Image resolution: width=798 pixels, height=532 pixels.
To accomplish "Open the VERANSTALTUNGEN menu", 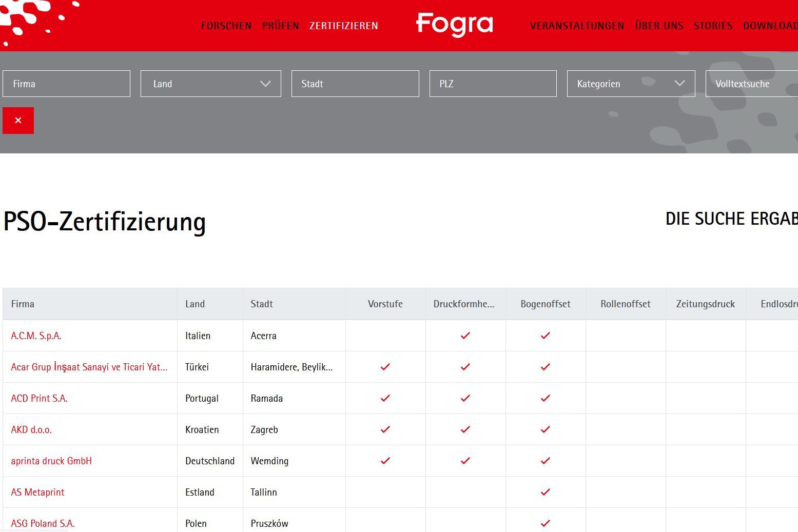I will point(577,26).
